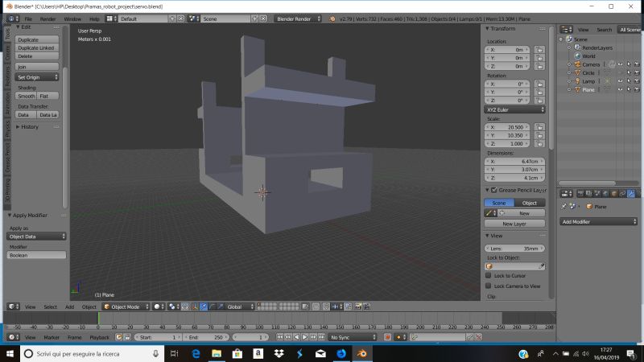Open the timeline Marker menu

click(52, 337)
